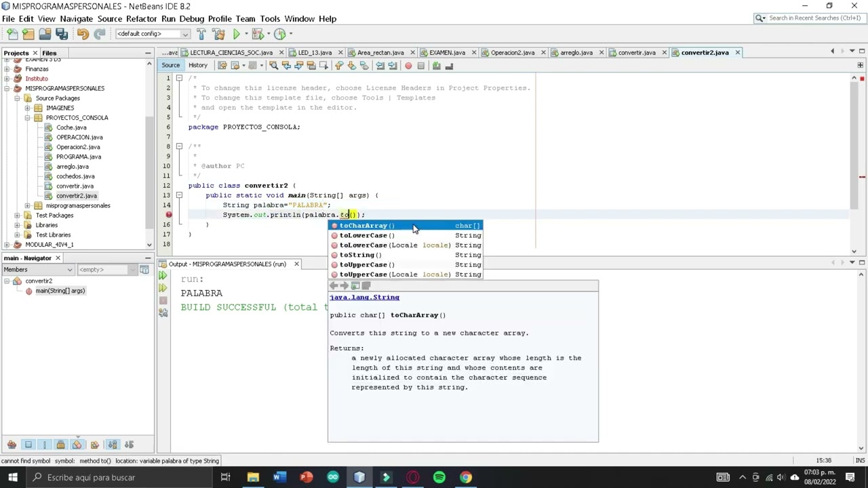Expand the misprogramaspersonales package node
This screenshot has height=488, width=868.
[28, 205]
